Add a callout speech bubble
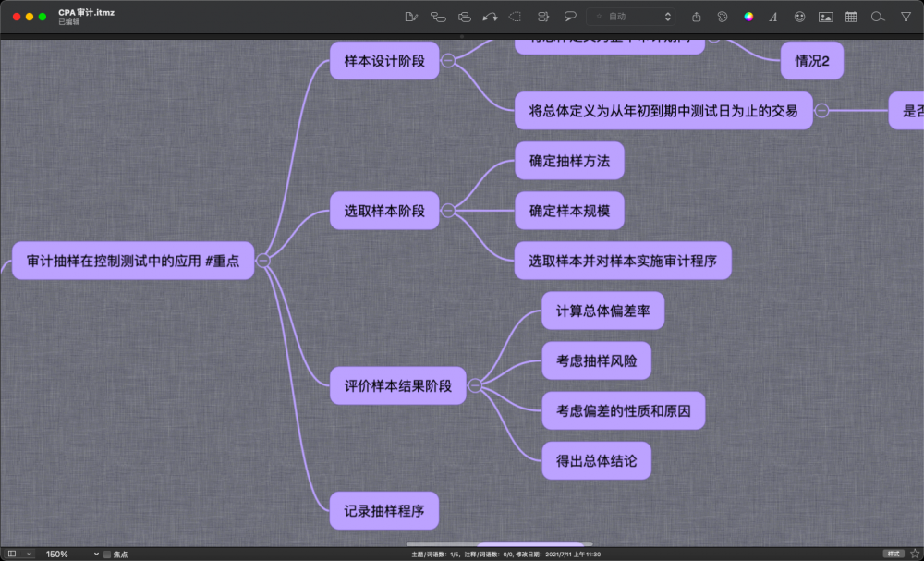 coord(570,17)
